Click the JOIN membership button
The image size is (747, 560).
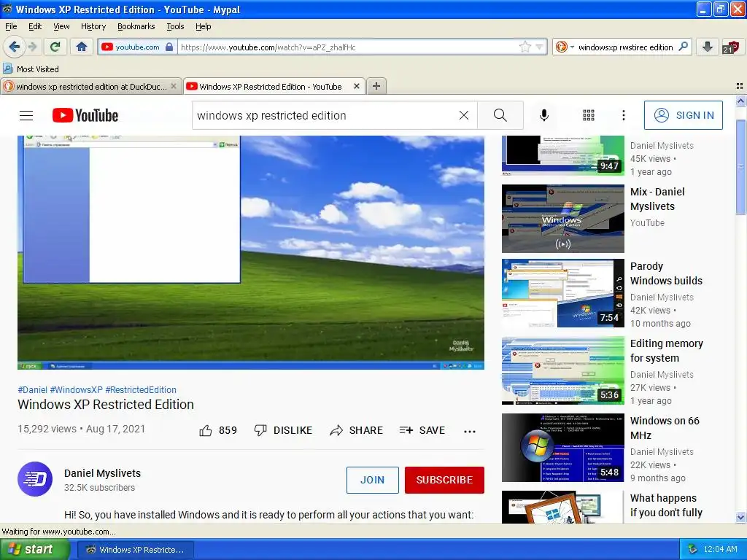[373, 480]
